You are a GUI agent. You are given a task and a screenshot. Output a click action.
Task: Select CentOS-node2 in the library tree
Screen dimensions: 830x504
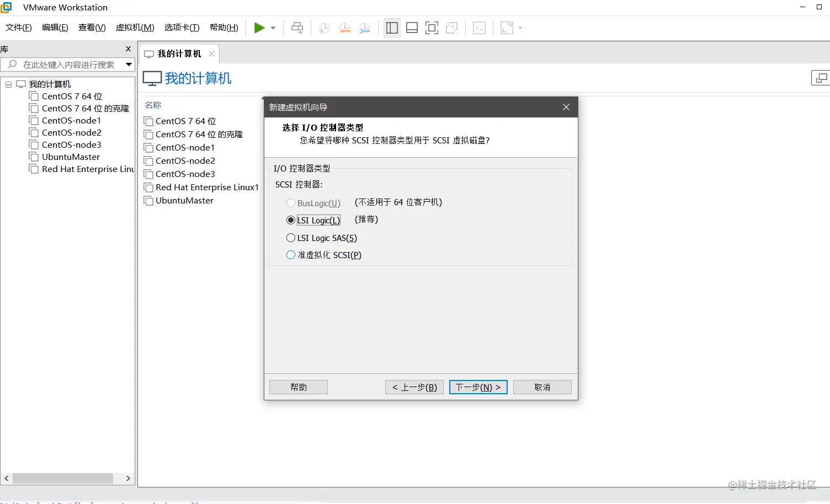tap(72, 133)
